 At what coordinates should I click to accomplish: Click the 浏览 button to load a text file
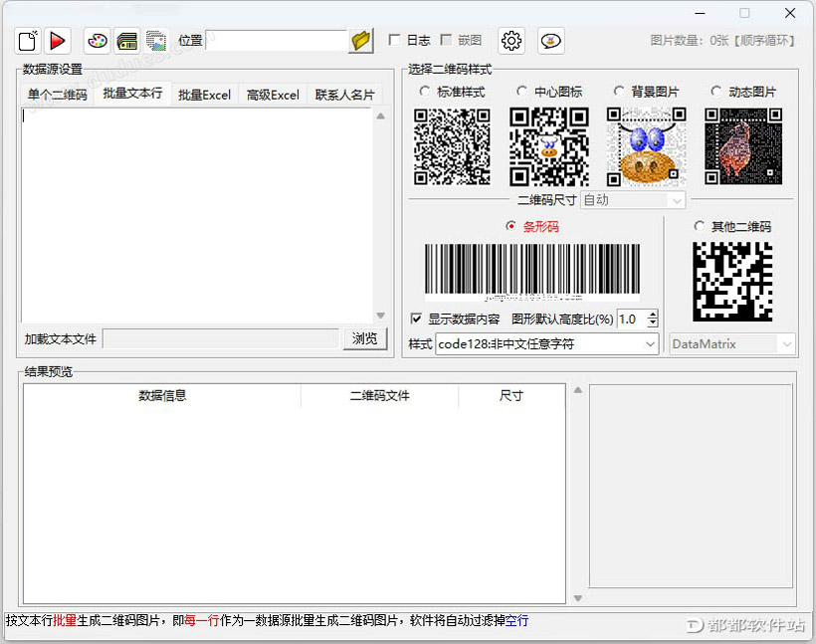364,338
